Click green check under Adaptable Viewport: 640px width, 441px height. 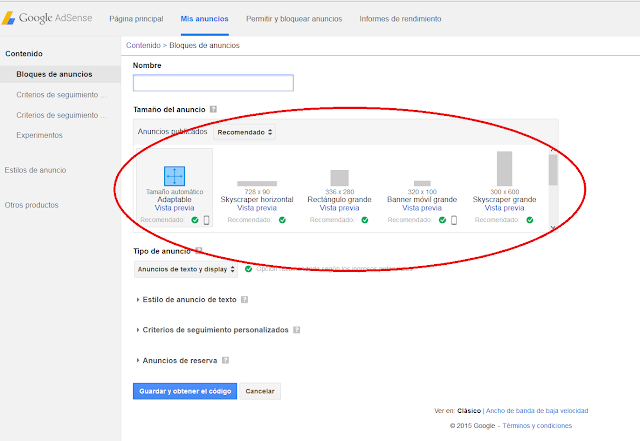(x=195, y=220)
